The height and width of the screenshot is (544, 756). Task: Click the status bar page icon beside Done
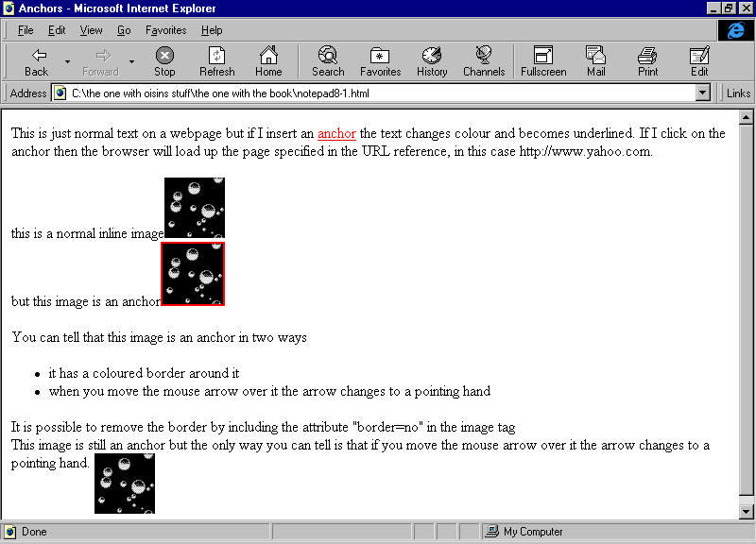click(x=9, y=532)
